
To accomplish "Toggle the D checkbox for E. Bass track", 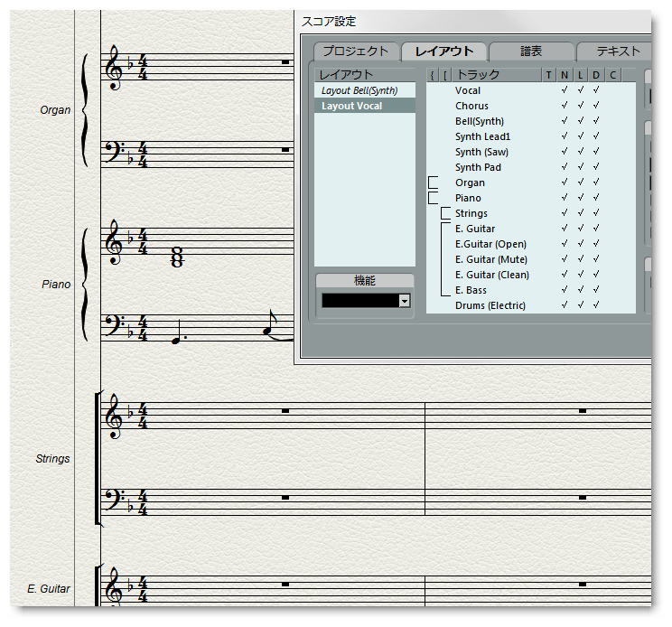I will (596, 290).
